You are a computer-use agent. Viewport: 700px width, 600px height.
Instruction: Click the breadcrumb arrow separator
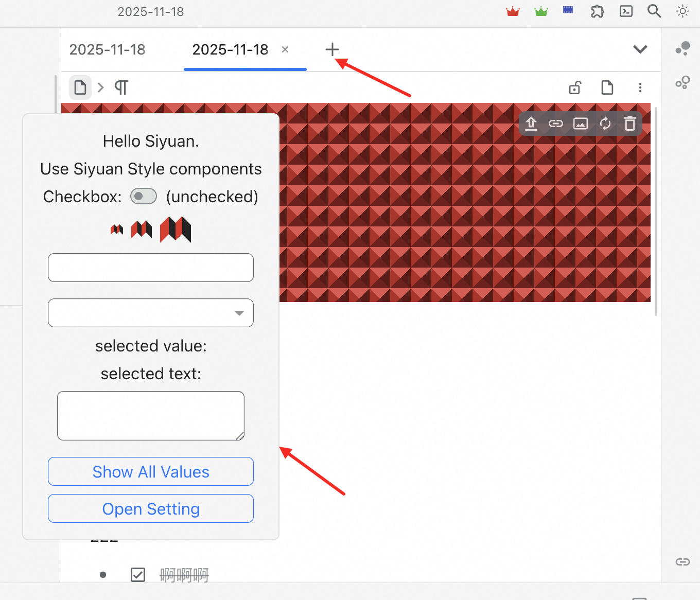click(101, 87)
